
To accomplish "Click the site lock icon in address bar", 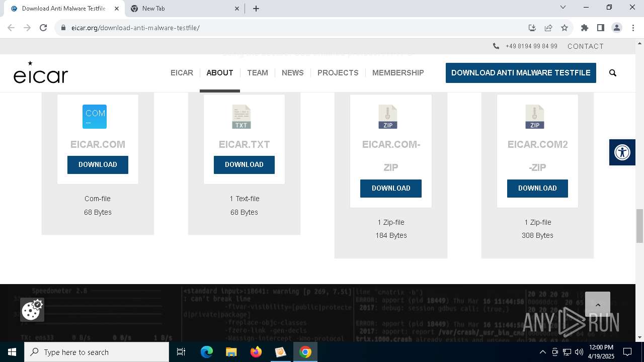I will coord(63,28).
